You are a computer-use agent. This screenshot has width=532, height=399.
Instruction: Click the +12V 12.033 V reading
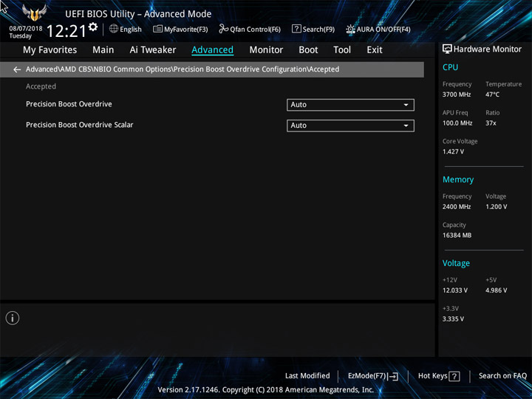455,290
